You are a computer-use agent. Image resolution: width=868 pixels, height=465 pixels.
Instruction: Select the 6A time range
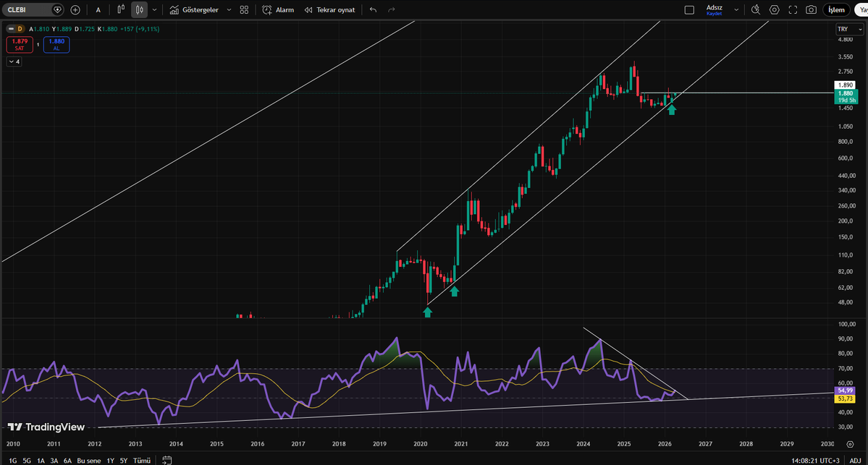pyautogui.click(x=67, y=460)
